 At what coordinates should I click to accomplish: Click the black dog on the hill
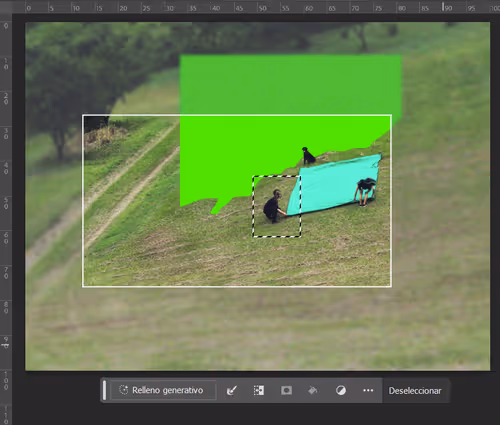click(x=308, y=155)
